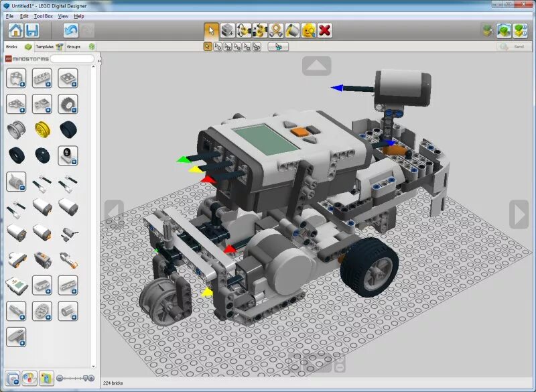Expand the hinge plate category
The width and height of the screenshot is (536, 392).
42,104
